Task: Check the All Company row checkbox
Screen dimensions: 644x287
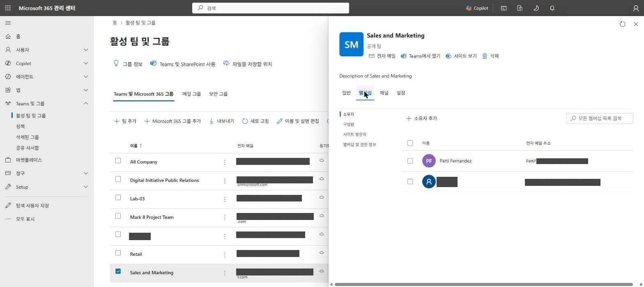Action: pyautogui.click(x=118, y=160)
